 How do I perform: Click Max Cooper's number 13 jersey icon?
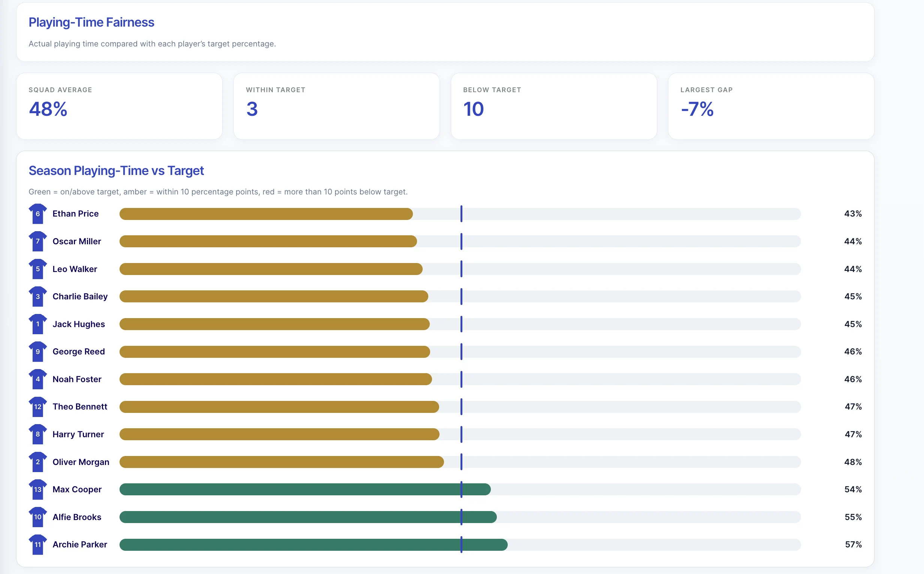(x=37, y=489)
